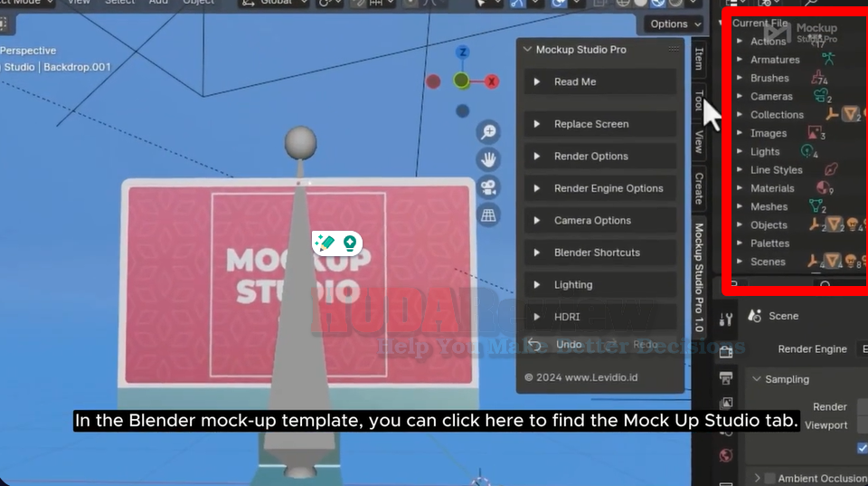
Task: Expand the Ambient Occlusion panel arrow
Action: pyautogui.click(x=757, y=478)
